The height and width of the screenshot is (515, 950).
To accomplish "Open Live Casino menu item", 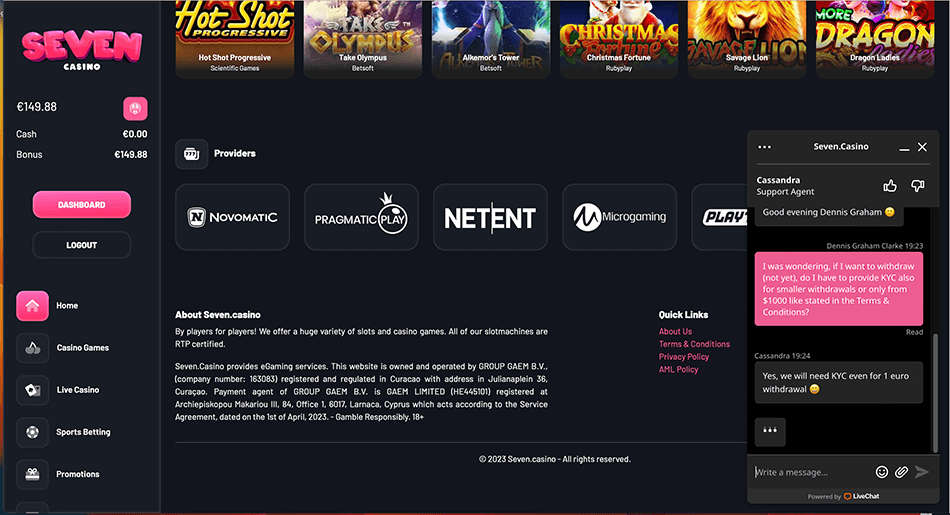I will 78,390.
